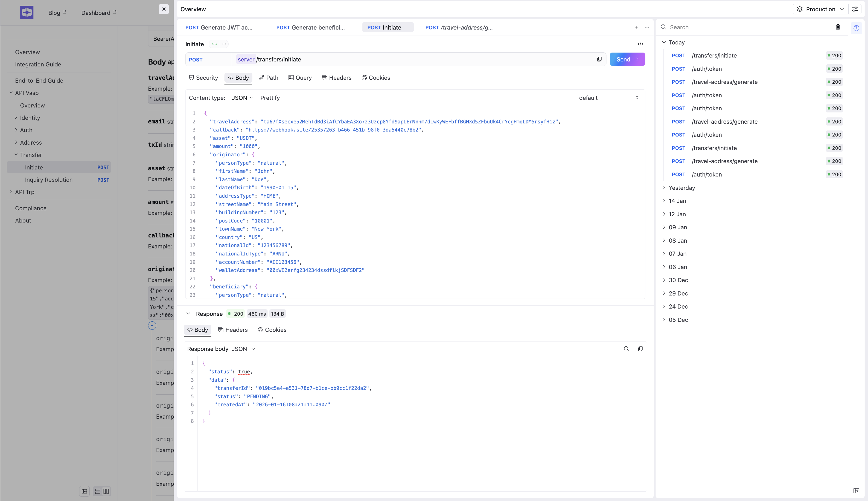868x501 pixels.
Task: Toggle the history clock icon panel
Action: coord(856,28)
